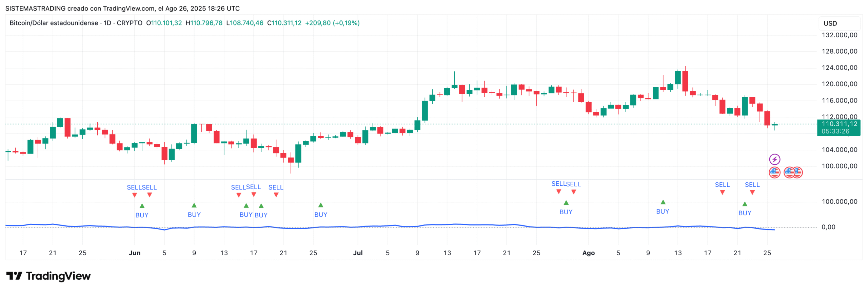Click the green BUY triangle near June 9
Image resolution: width=868 pixels, height=292 pixels.
pos(194,205)
